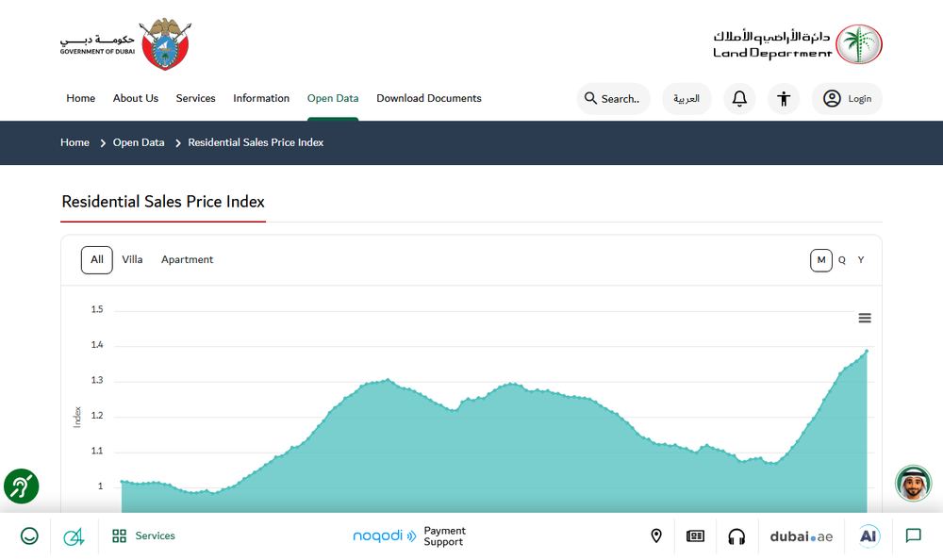This screenshot has height=560, width=943.
Task: Select the Open Data menu item
Action: click(x=333, y=98)
